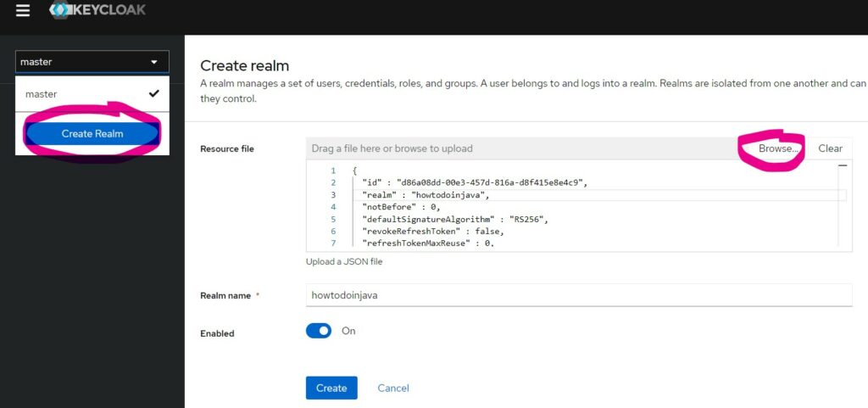The width and height of the screenshot is (868, 408).
Task: Open the hamburger navigation menu
Action: (23, 10)
